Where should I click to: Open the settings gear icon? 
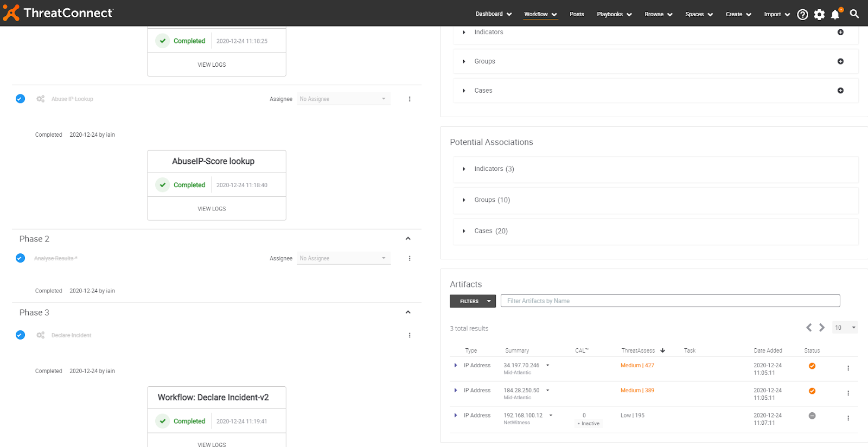click(x=819, y=15)
